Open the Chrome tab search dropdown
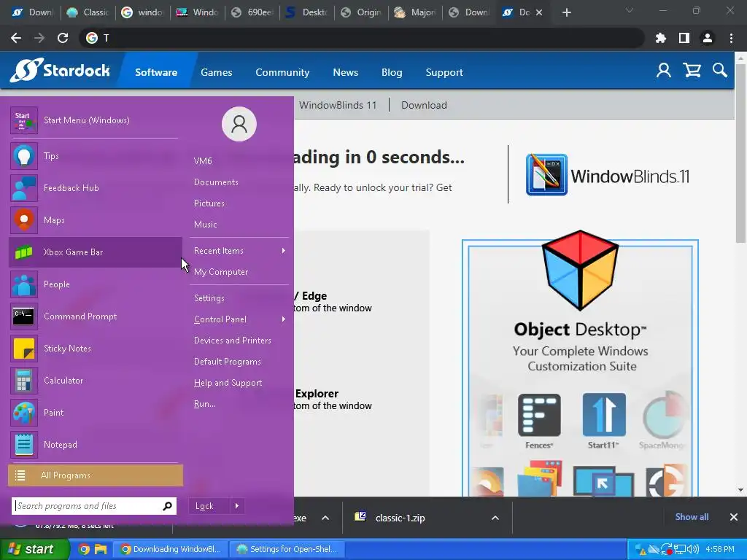The height and width of the screenshot is (560, 747). [630, 10]
